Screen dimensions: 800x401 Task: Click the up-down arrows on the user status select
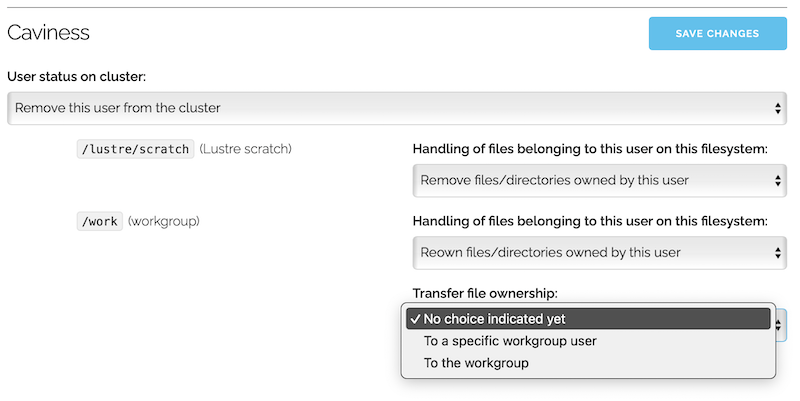point(778,108)
